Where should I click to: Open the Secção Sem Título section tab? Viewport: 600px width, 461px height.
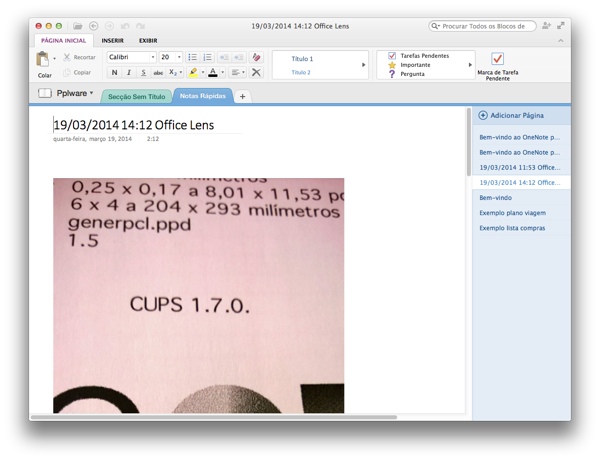(137, 96)
